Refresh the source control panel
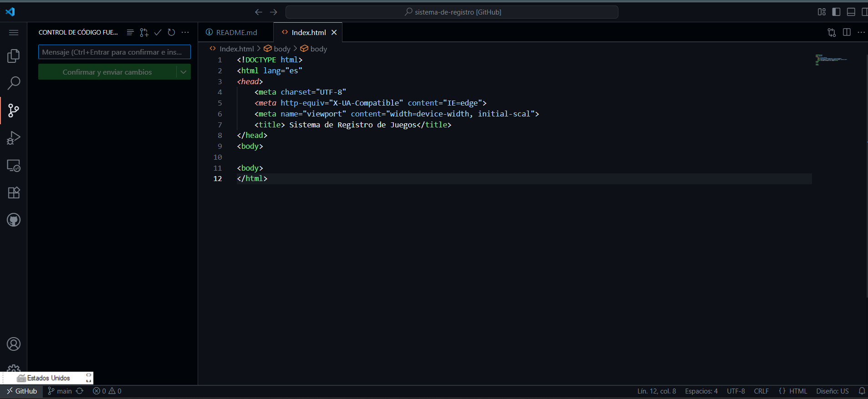 (x=171, y=32)
